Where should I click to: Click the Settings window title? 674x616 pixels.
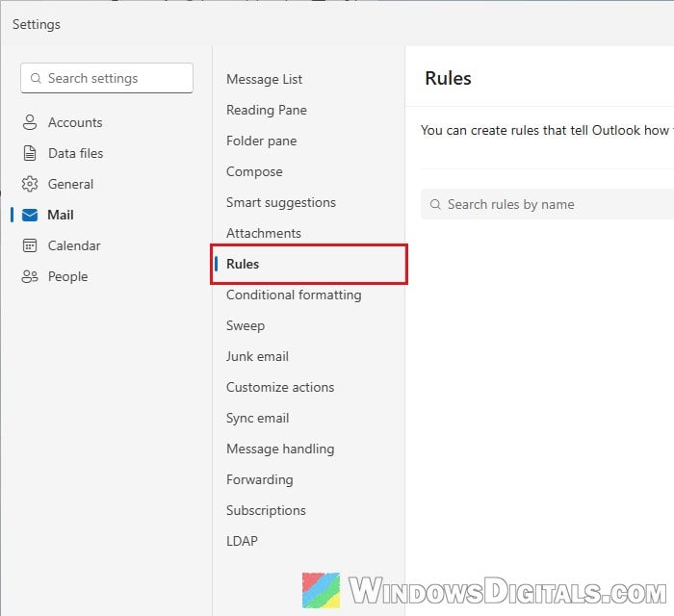tap(37, 24)
